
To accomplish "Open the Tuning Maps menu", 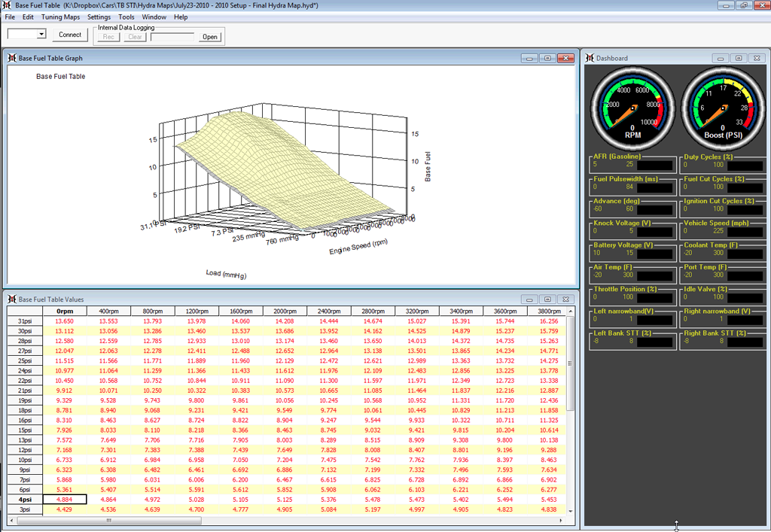I will (60, 17).
